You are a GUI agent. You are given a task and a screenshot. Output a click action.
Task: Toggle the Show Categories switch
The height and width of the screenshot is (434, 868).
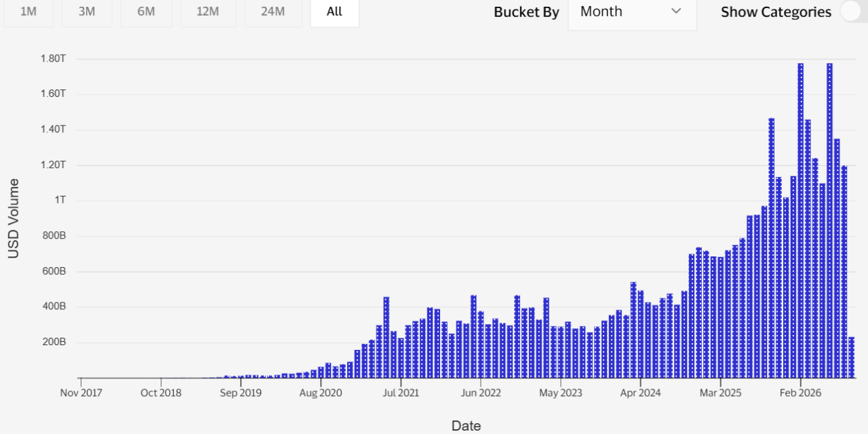[x=853, y=12]
